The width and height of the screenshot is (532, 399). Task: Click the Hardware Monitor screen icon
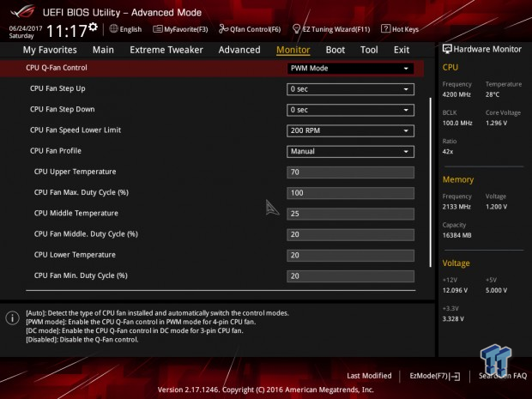point(447,49)
